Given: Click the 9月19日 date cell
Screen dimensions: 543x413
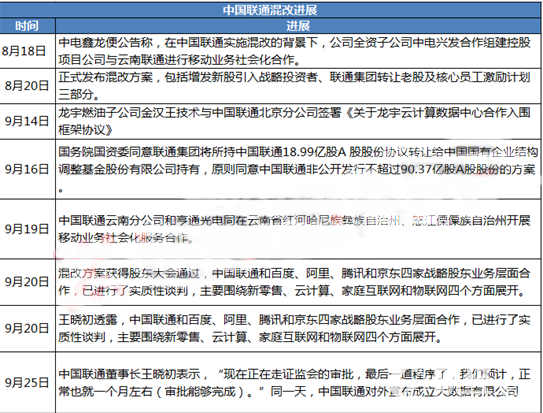Looking at the screenshot, I should click(x=27, y=229).
